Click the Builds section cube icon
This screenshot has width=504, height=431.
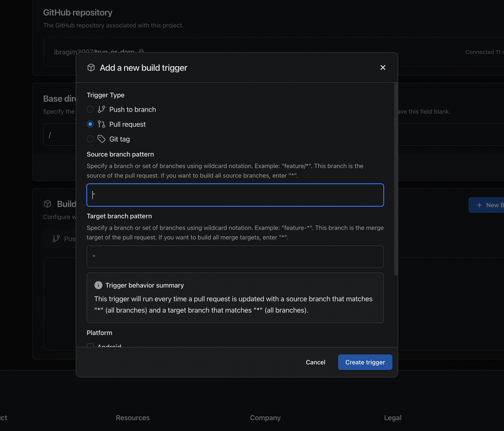(x=47, y=204)
